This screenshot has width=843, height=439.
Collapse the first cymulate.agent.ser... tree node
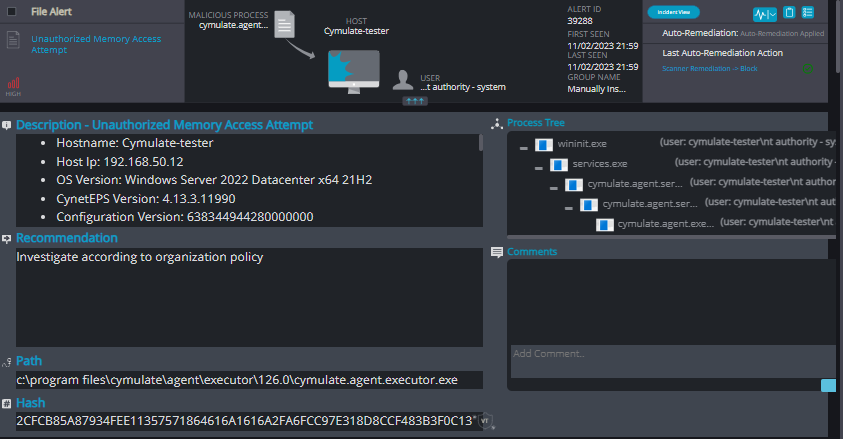(x=553, y=188)
